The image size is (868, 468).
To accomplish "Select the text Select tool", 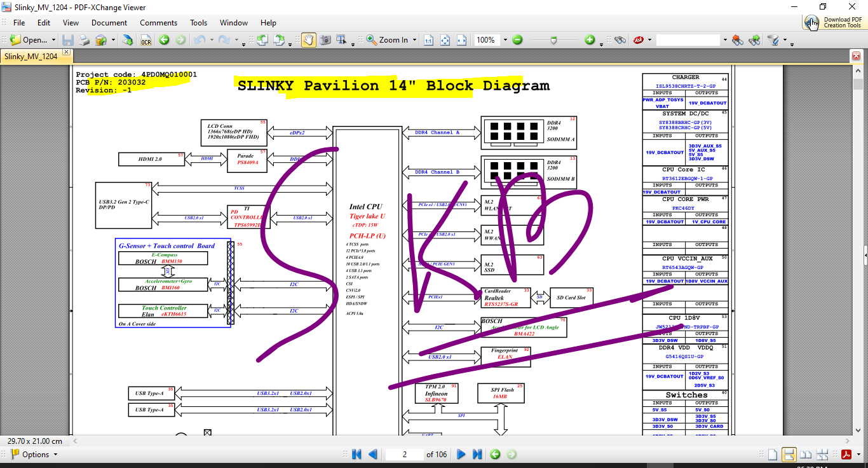I will pos(341,40).
